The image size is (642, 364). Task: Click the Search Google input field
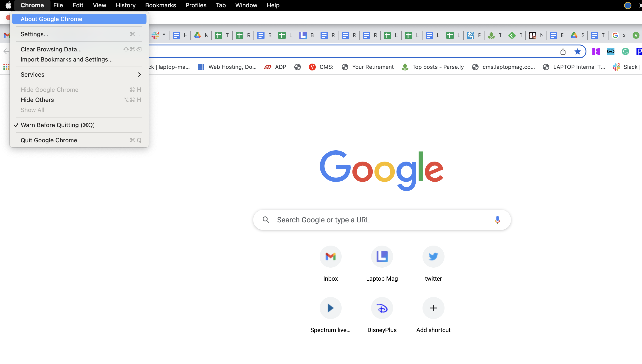coord(381,219)
